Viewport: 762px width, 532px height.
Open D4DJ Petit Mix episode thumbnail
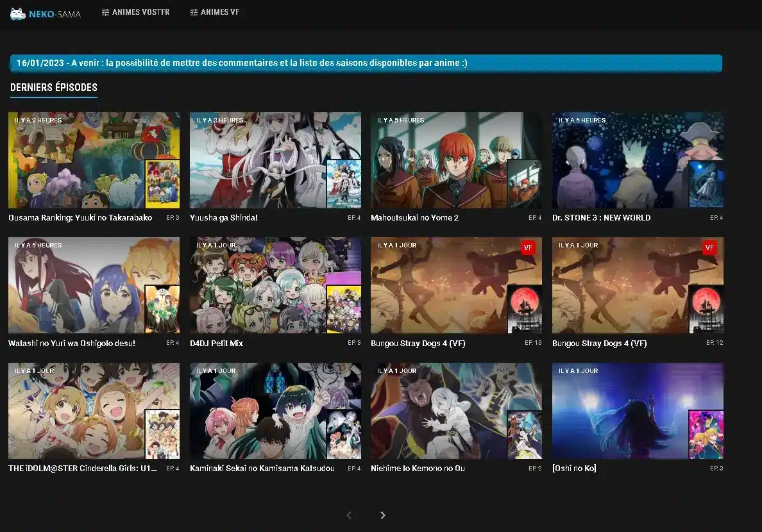pyautogui.click(x=275, y=285)
